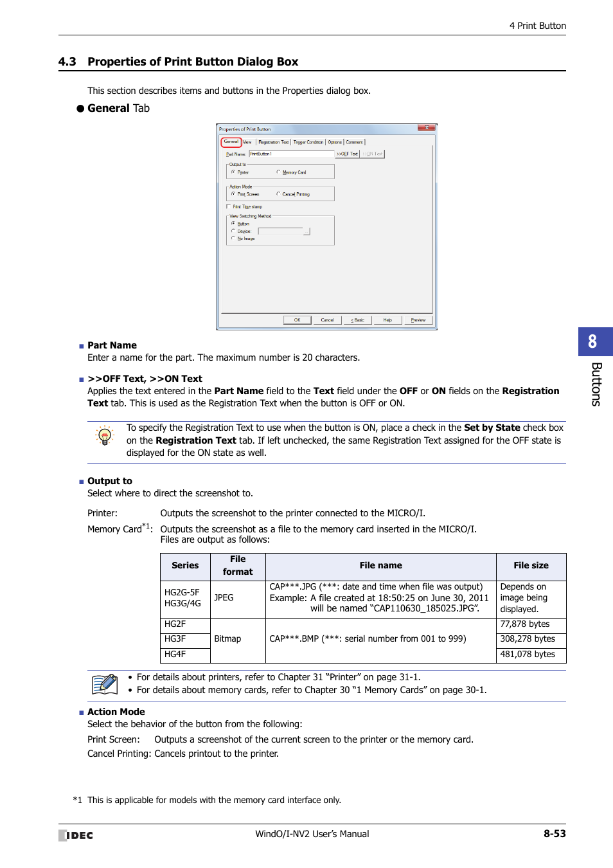Image resolution: width=613 pixels, height=868 pixels.
Task: Click the '*1' footnote about memory card
Action: 207,800
